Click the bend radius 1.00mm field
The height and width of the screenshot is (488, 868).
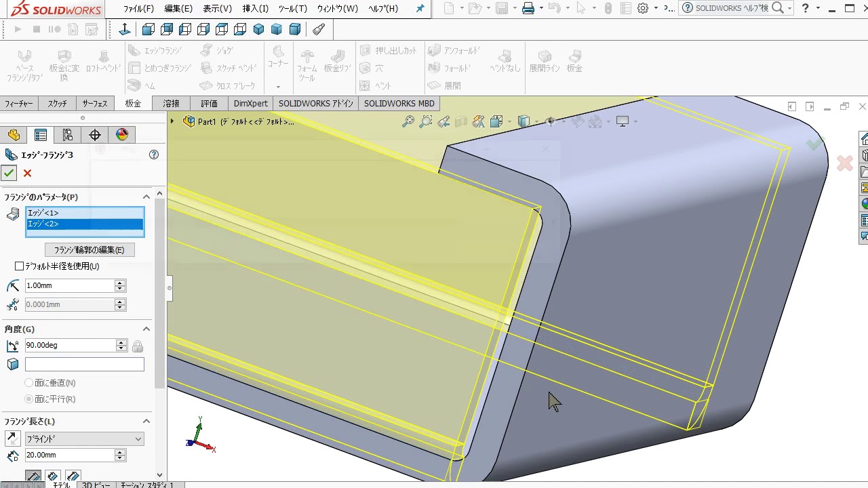(x=70, y=286)
